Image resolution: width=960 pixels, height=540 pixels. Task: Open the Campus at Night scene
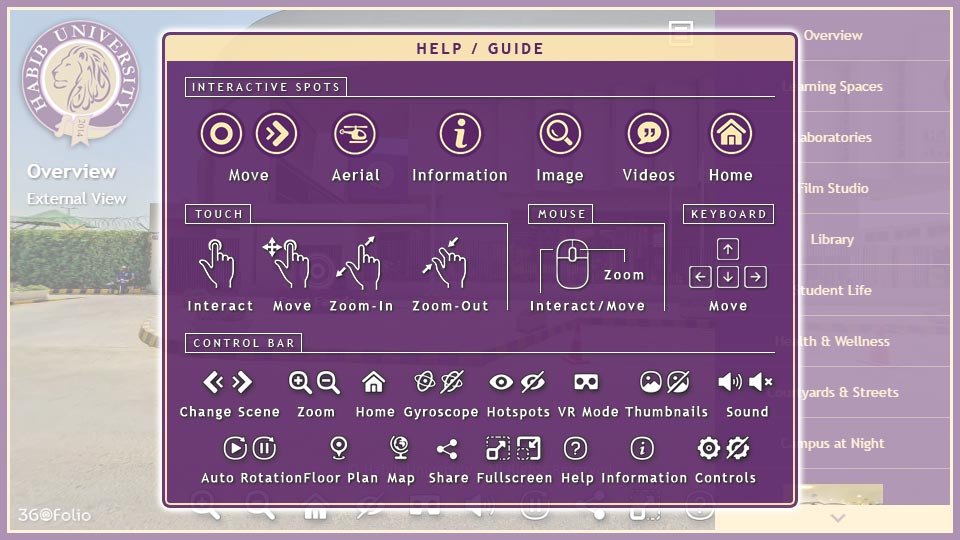point(833,443)
